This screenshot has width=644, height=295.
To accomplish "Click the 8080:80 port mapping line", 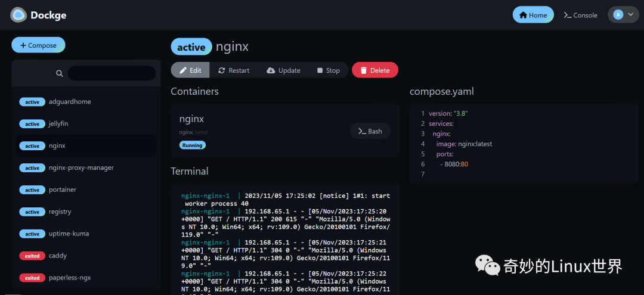I will [454, 164].
